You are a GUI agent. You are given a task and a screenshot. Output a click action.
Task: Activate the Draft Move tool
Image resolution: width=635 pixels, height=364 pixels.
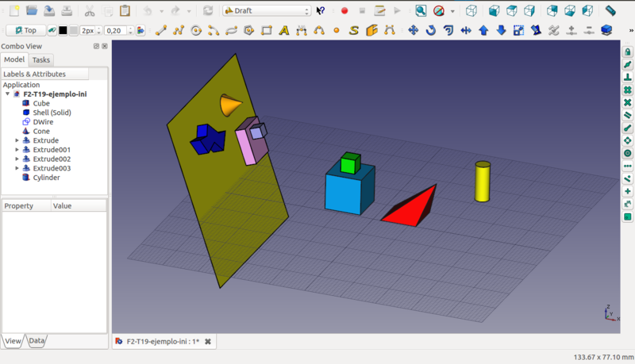click(413, 31)
